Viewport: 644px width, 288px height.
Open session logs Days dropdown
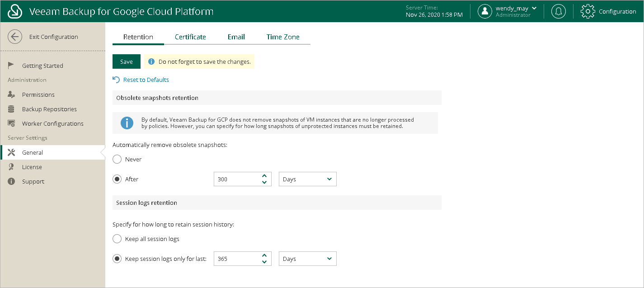tap(308, 259)
